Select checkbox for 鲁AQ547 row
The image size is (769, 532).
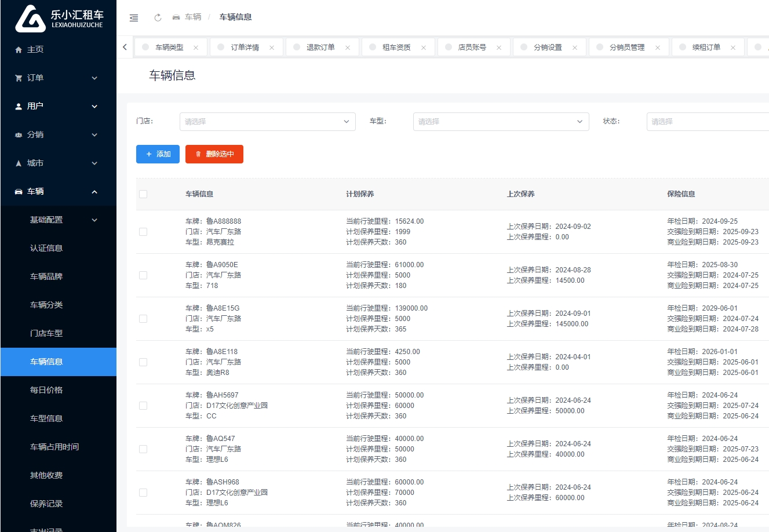tap(143, 449)
